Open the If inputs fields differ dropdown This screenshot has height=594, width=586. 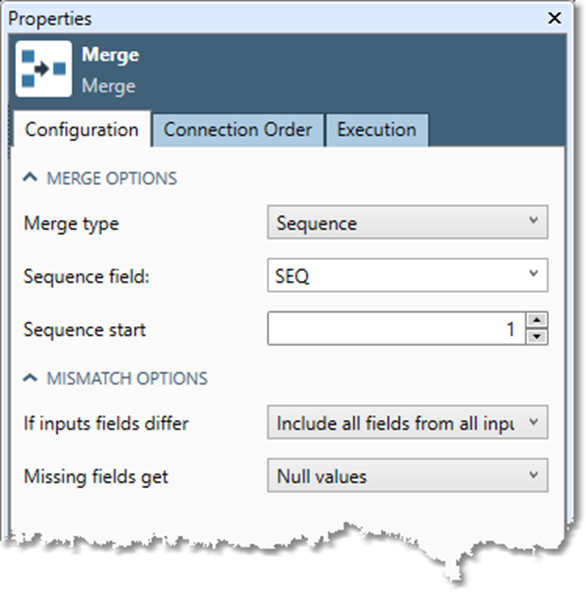point(407,422)
